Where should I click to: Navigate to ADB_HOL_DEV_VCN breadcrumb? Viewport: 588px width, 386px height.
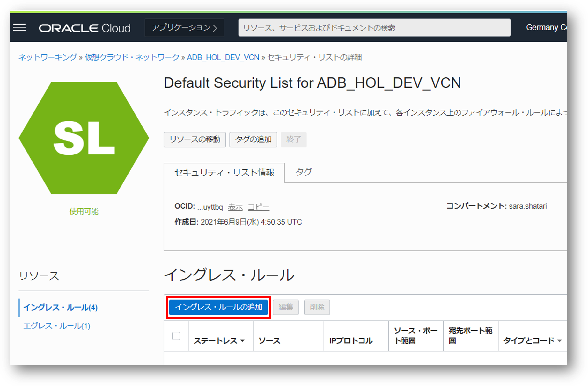click(223, 57)
